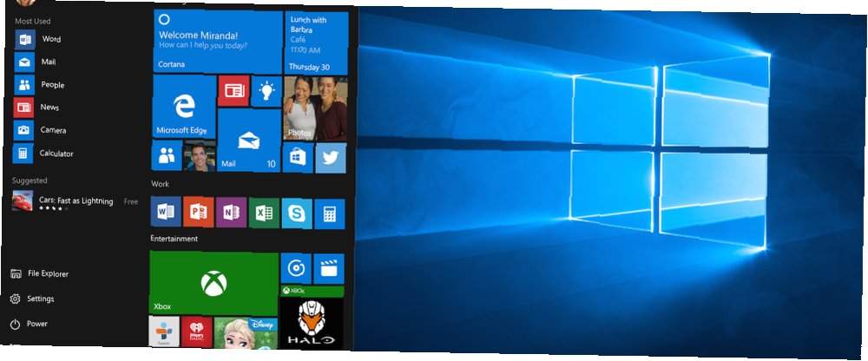The image size is (868, 361).
Task: Launch OneNote tile in the Work group
Action: [x=232, y=213]
